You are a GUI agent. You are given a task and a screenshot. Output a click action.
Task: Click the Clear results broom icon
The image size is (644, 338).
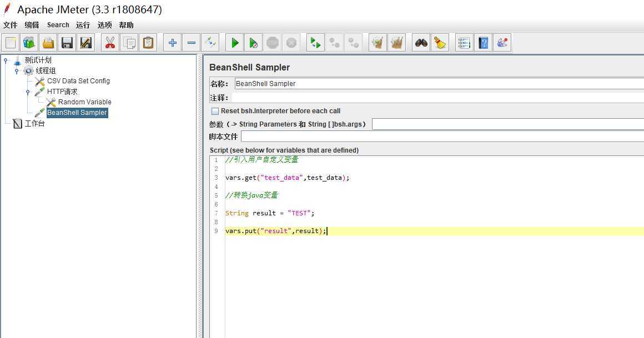[378, 43]
